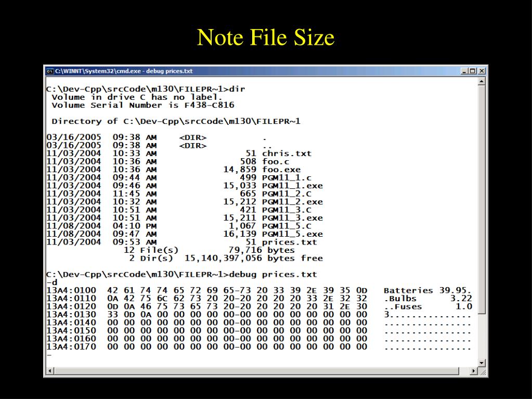Image resolution: width=532 pixels, height=399 pixels.
Task: Click the file size 16,139
Action: click(x=240, y=234)
